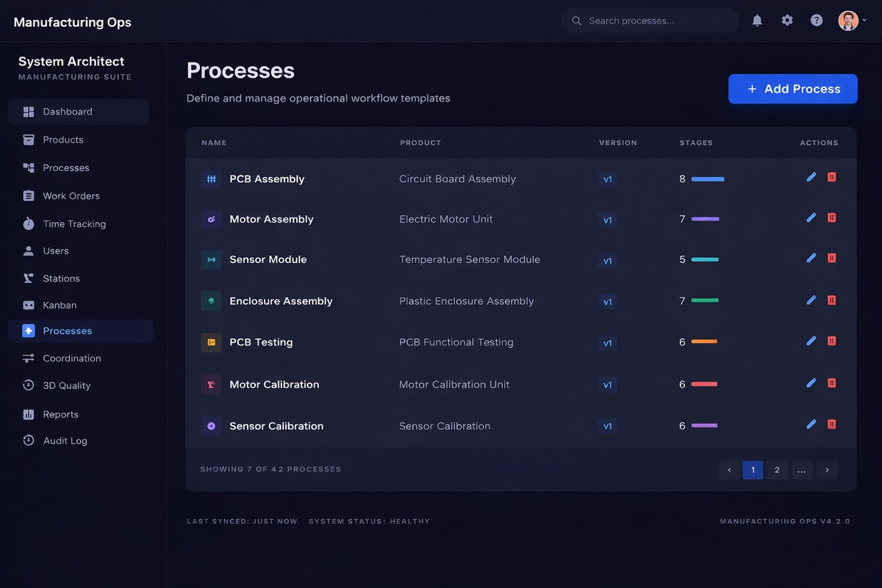
Task: Open the v1 version badge for PCB Testing
Action: tap(607, 343)
